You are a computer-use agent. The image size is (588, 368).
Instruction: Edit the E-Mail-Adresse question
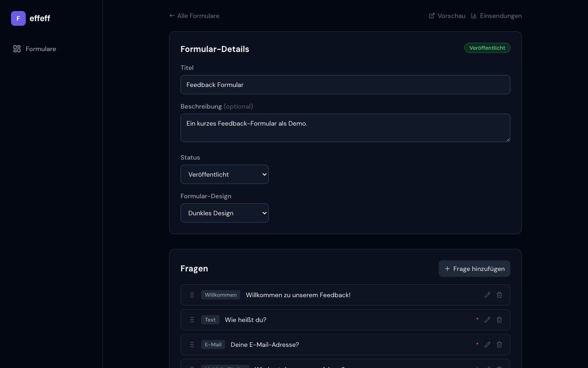[x=487, y=345]
